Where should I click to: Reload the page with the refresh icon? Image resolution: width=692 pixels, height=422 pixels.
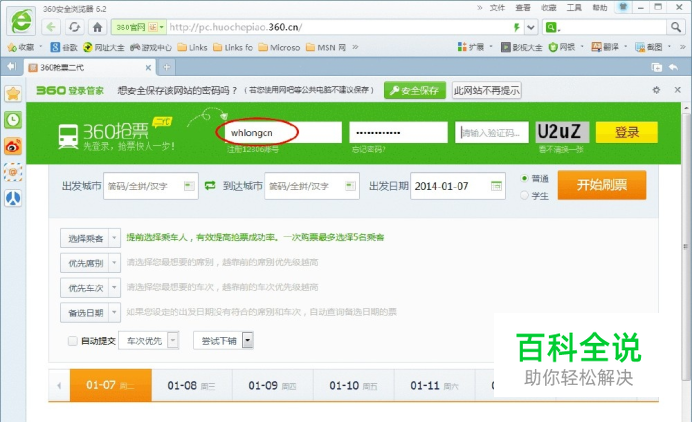pos(74,27)
